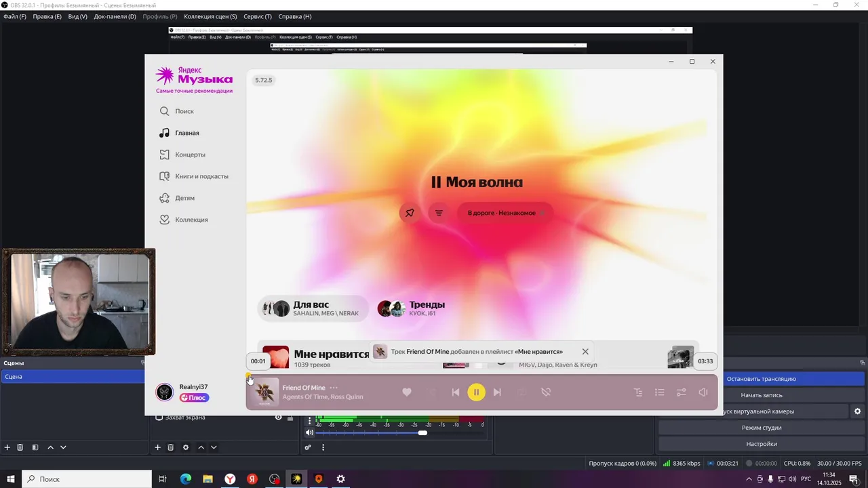
Task: Toggle visibility eye of Захват экрана source
Action: (278, 418)
